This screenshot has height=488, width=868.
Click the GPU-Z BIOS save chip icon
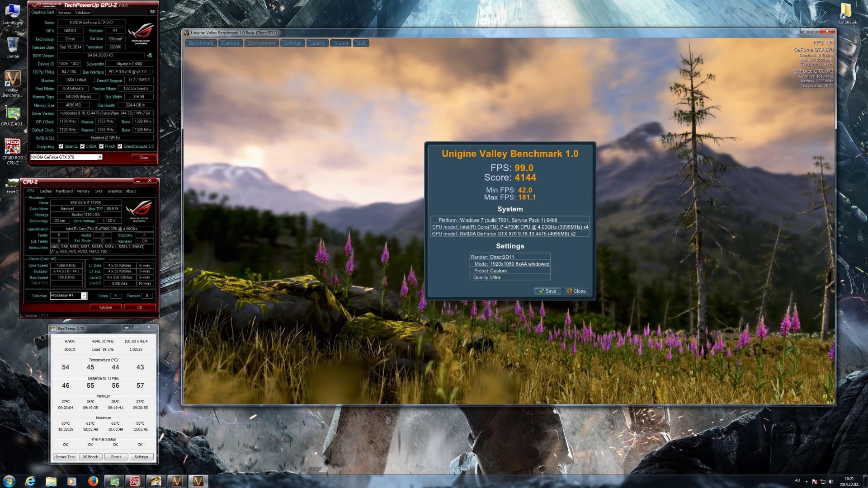[x=150, y=56]
